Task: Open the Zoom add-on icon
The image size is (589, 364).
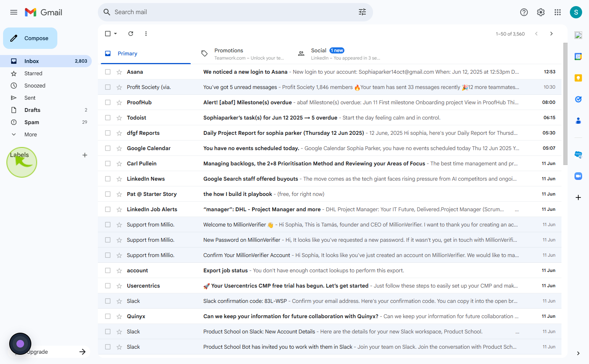Action: [578, 176]
